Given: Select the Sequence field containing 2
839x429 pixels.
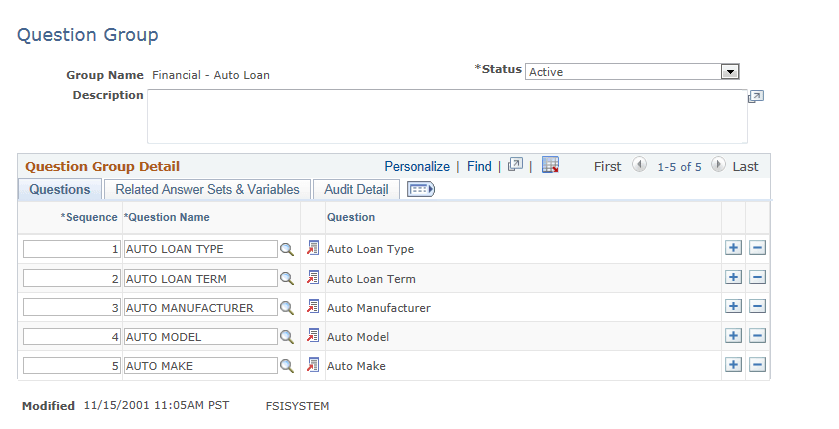Looking at the screenshot, I should tap(72, 278).
